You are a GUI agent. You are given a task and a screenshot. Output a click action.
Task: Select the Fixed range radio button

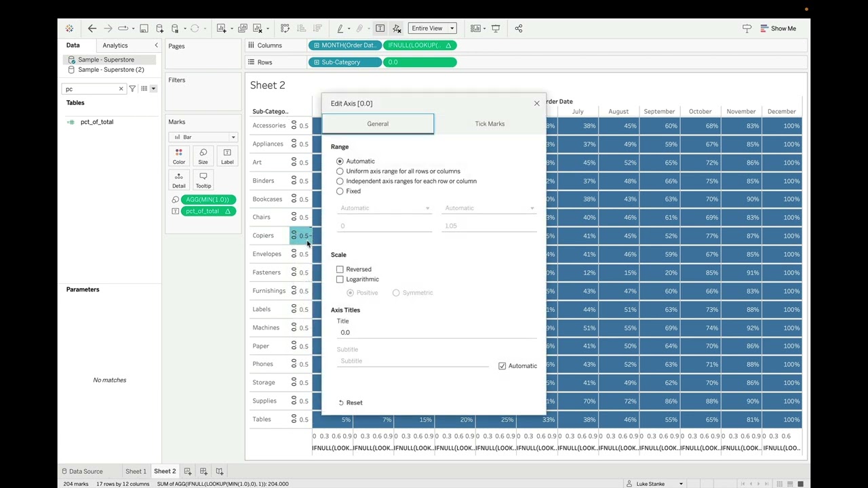point(340,191)
